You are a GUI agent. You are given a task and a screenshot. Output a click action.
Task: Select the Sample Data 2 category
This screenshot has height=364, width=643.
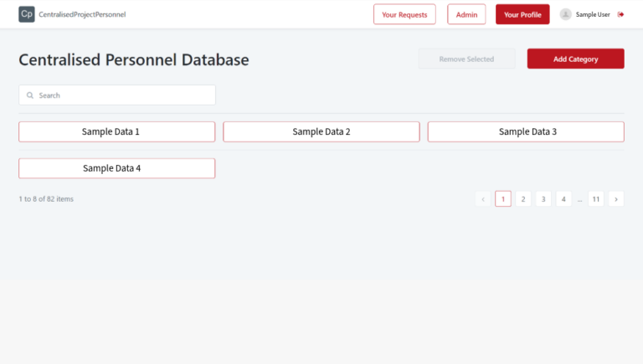click(x=321, y=131)
